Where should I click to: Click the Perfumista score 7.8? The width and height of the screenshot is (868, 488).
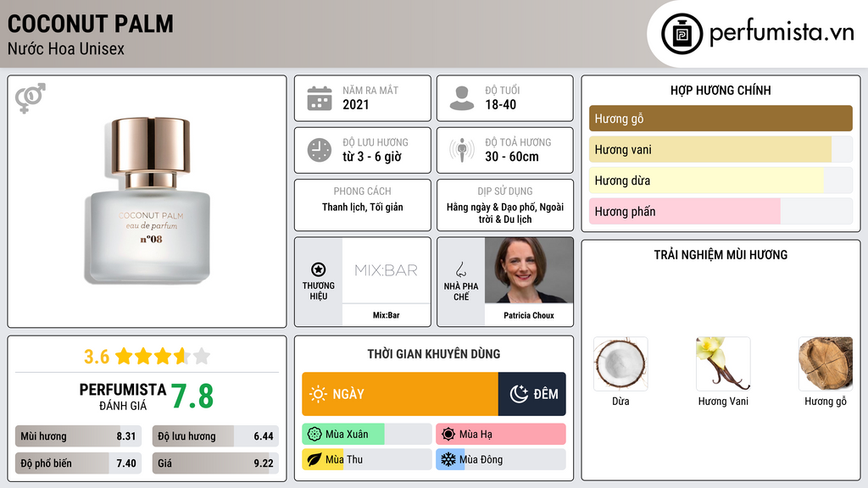(x=192, y=396)
